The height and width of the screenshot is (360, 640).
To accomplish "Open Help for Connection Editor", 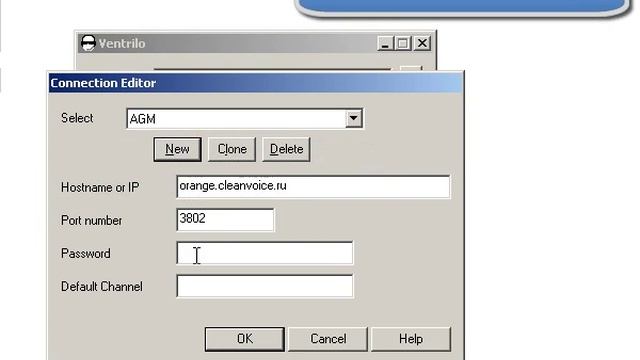I will (x=411, y=339).
